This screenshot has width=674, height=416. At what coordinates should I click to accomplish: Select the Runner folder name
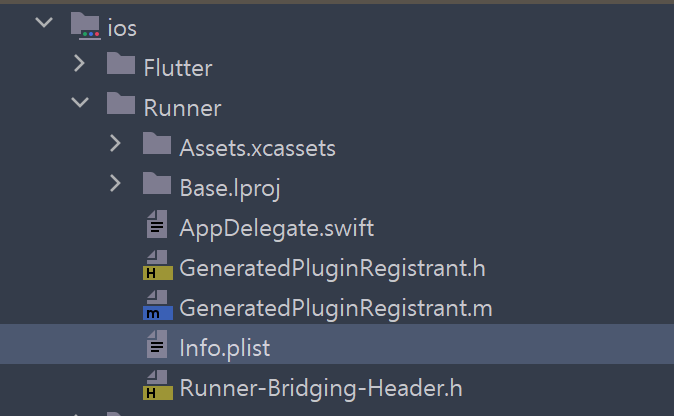coord(182,108)
